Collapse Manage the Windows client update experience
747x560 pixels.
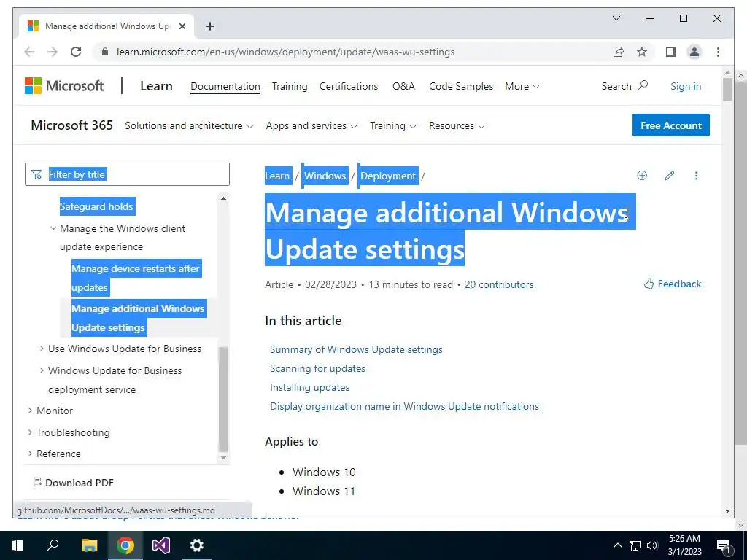[x=53, y=228]
